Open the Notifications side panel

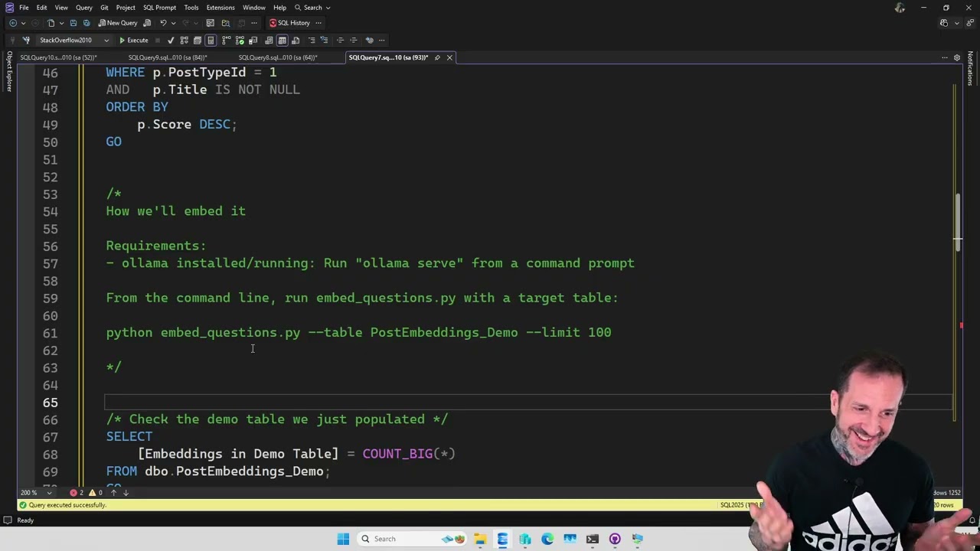970,68
